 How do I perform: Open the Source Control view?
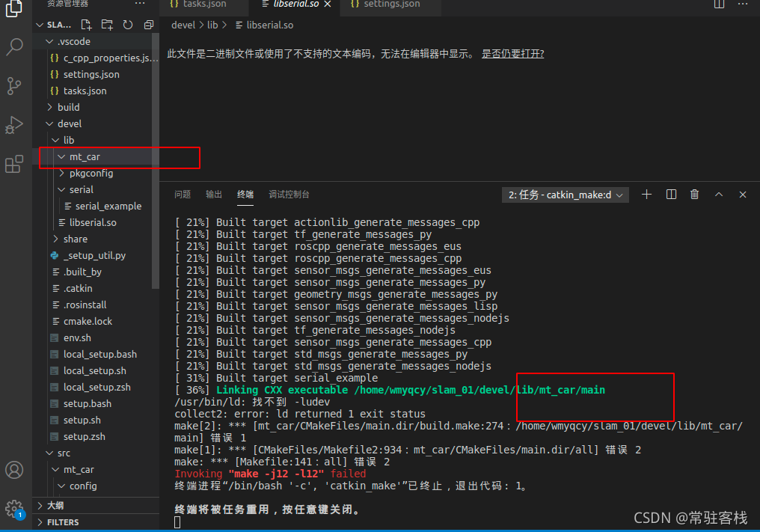click(14, 86)
